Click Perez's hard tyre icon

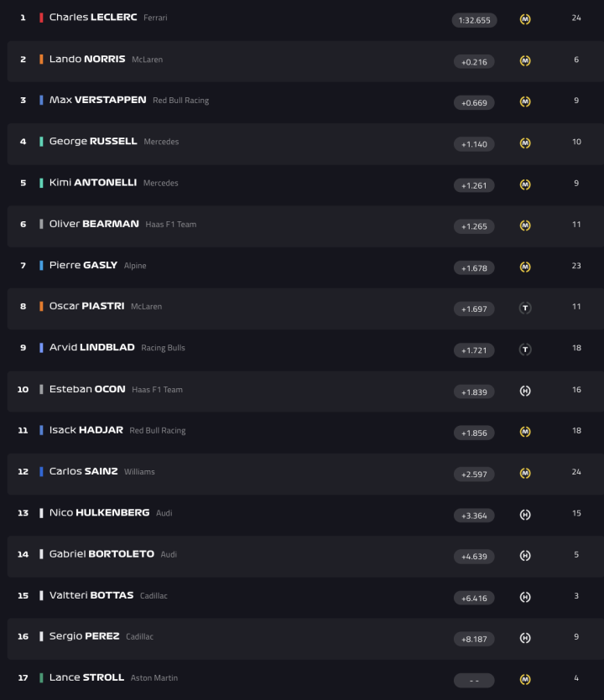(525, 638)
